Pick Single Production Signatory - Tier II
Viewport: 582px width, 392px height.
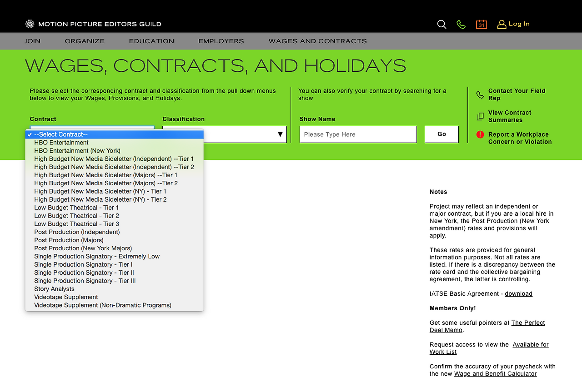pos(115,273)
